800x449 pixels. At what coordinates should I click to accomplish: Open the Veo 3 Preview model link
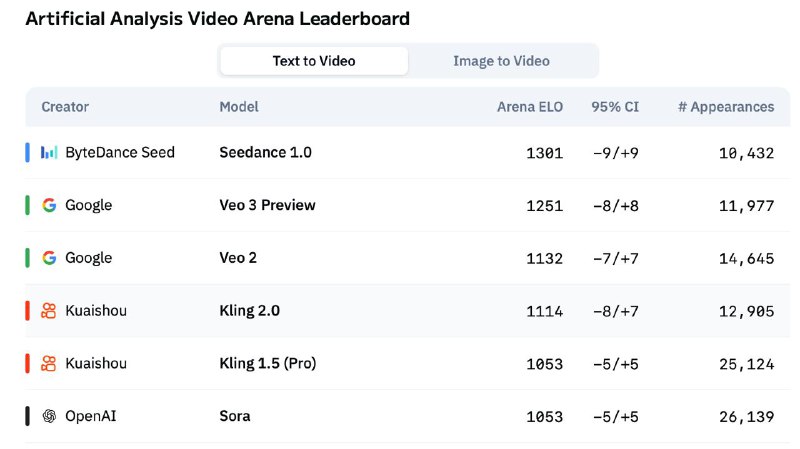(x=267, y=205)
